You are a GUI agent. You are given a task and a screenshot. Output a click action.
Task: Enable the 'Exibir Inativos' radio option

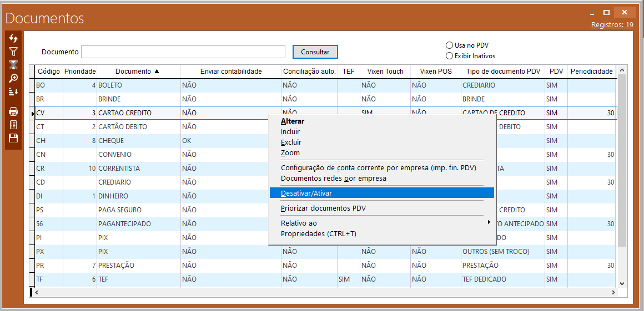(449, 56)
